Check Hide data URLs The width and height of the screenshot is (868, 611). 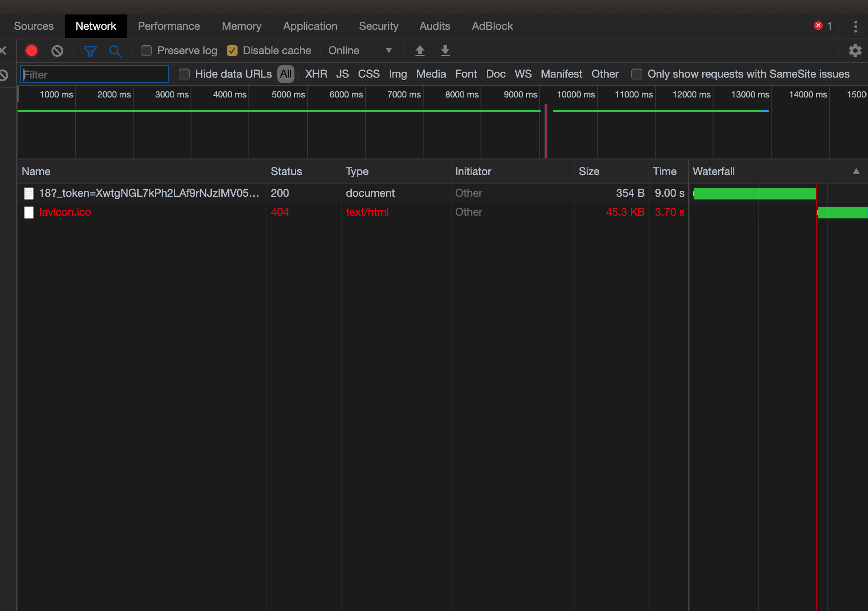pyautogui.click(x=184, y=74)
